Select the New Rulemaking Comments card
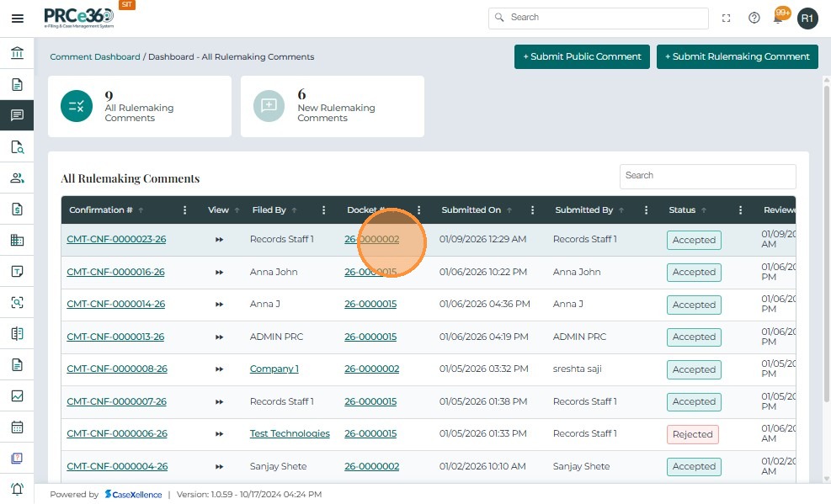Image resolution: width=831 pixels, height=504 pixels. point(332,107)
